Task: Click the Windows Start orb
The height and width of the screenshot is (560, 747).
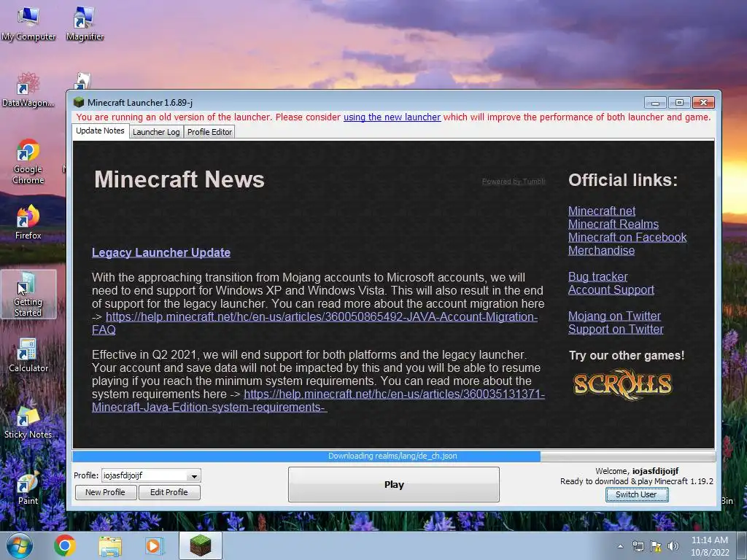Action: (19, 545)
